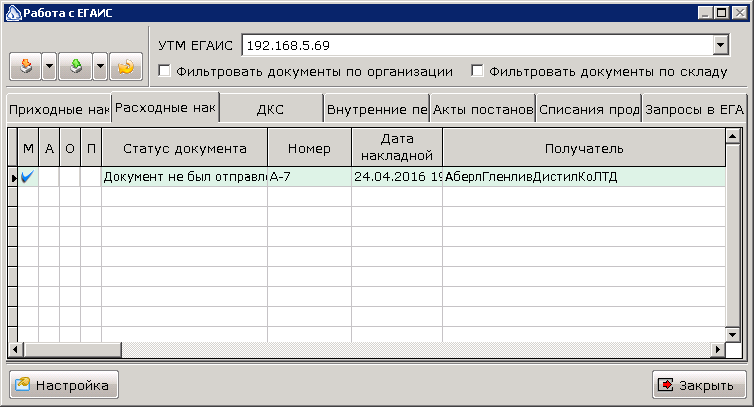The height and width of the screenshot is (407, 754).
Task: Switch to the Приходные накладные tab
Action: point(59,110)
